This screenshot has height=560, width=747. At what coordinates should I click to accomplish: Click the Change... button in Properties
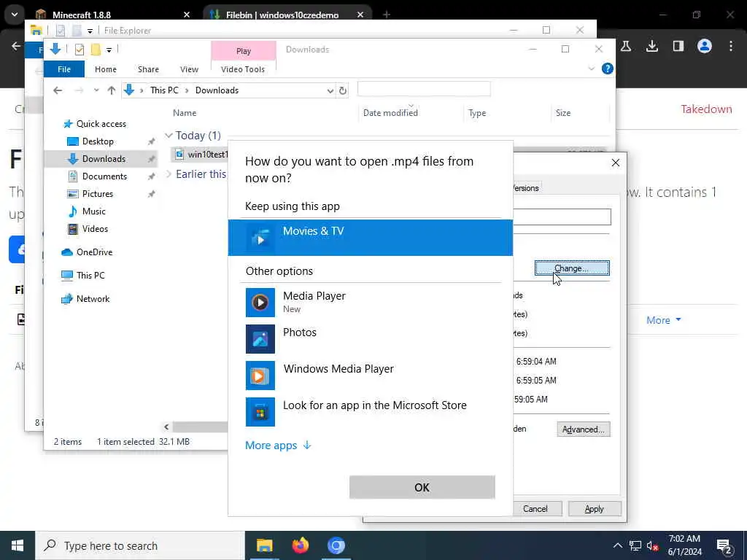(572, 268)
